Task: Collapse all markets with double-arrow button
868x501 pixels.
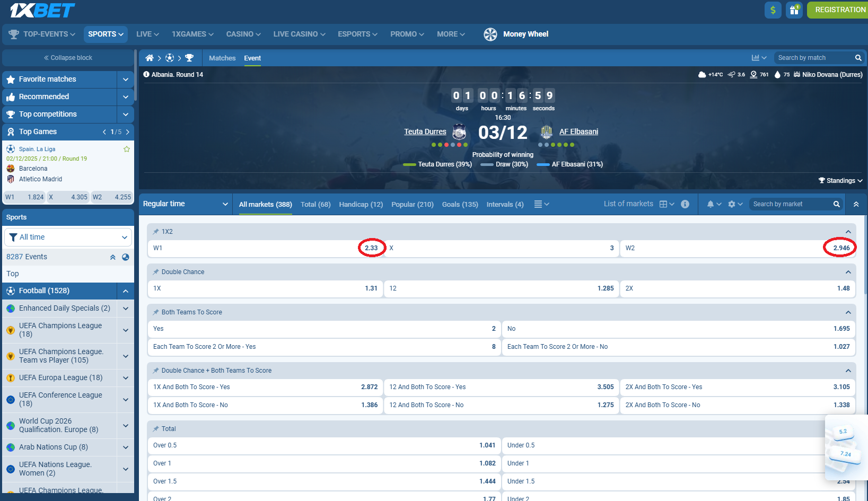Action: pos(856,204)
